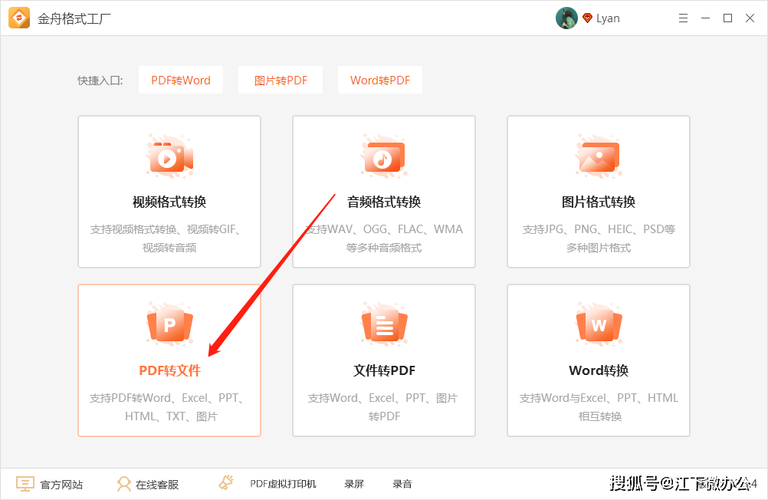Open the Word转PDF quick entry
This screenshot has height=500, width=768.
[380, 80]
